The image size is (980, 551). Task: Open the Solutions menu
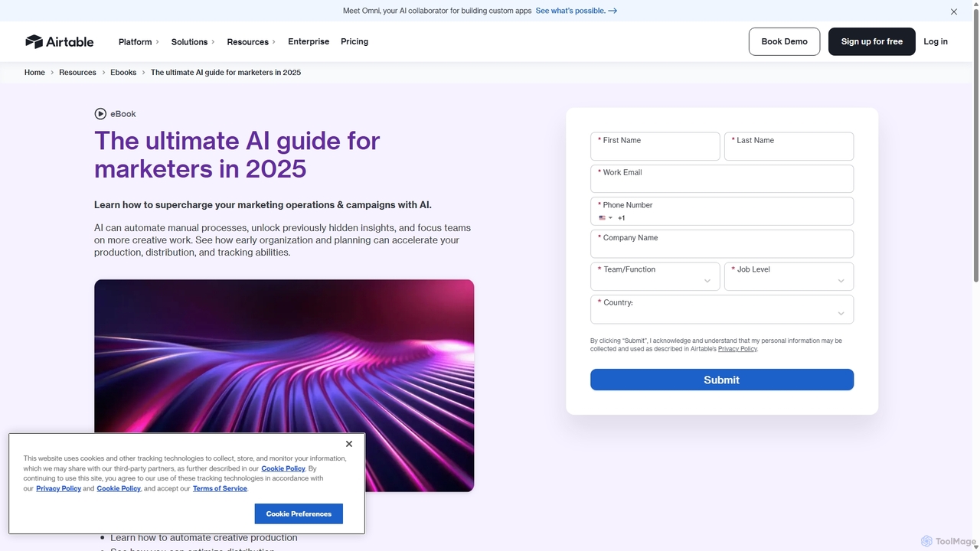click(x=193, y=42)
